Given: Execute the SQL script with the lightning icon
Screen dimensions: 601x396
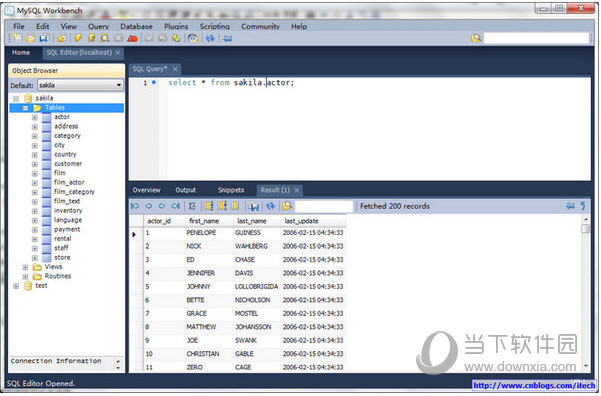Looking at the screenshot, I should (x=78, y=38).
